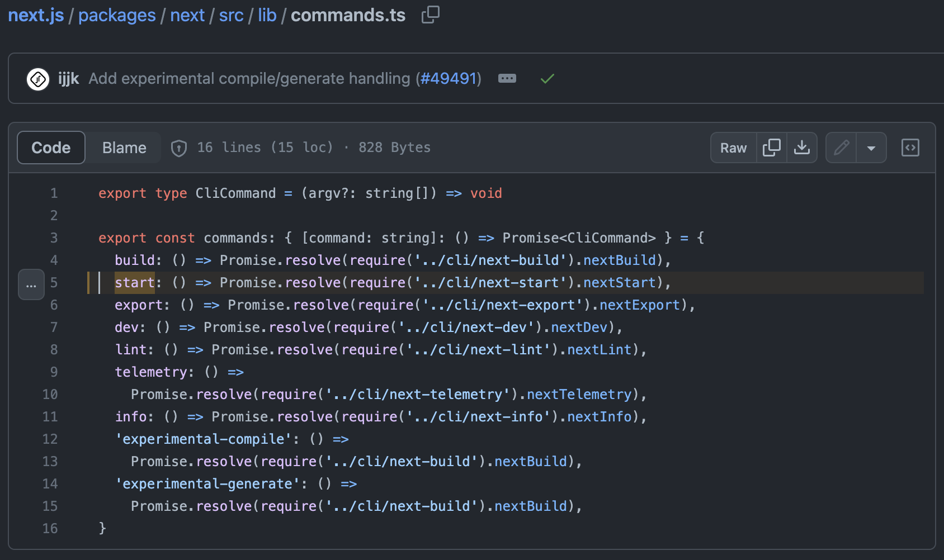Viewport: 944px width, 560px height.
Task: Show commit checks status checkmark
Action: (547, 79)
